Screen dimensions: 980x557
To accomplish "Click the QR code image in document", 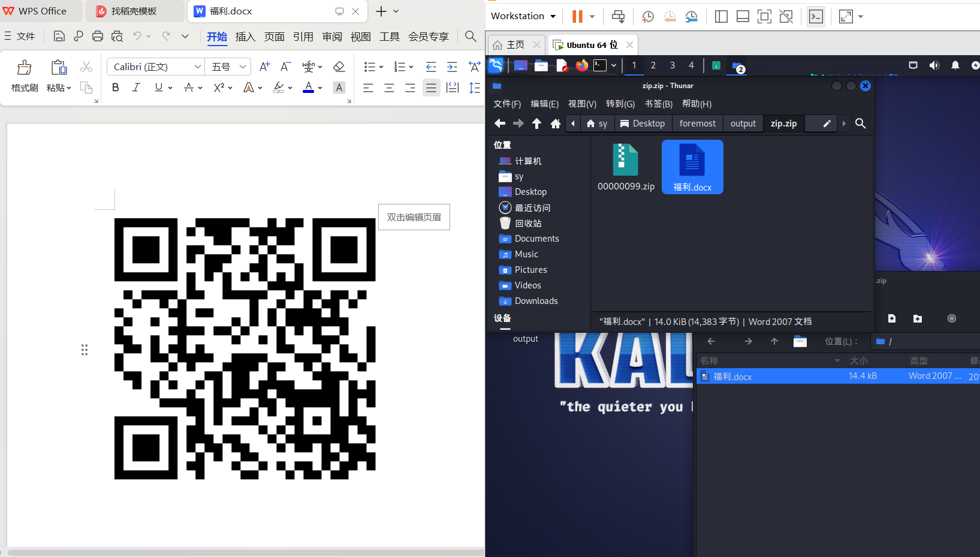I will [x=245, y=349].
